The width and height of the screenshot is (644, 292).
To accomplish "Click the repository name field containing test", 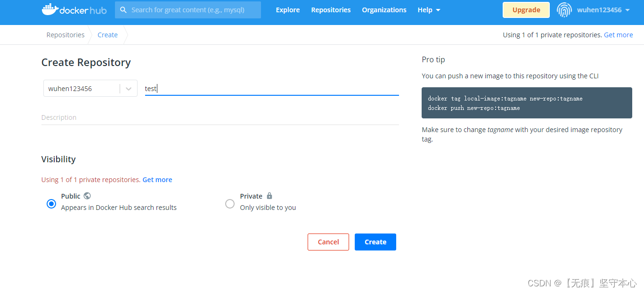I will tap(272, 88).
